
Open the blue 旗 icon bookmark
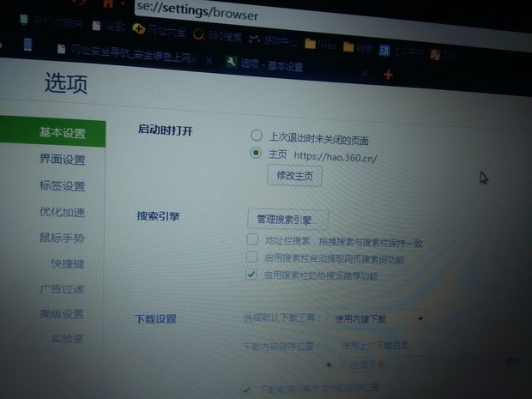[384, 50]
